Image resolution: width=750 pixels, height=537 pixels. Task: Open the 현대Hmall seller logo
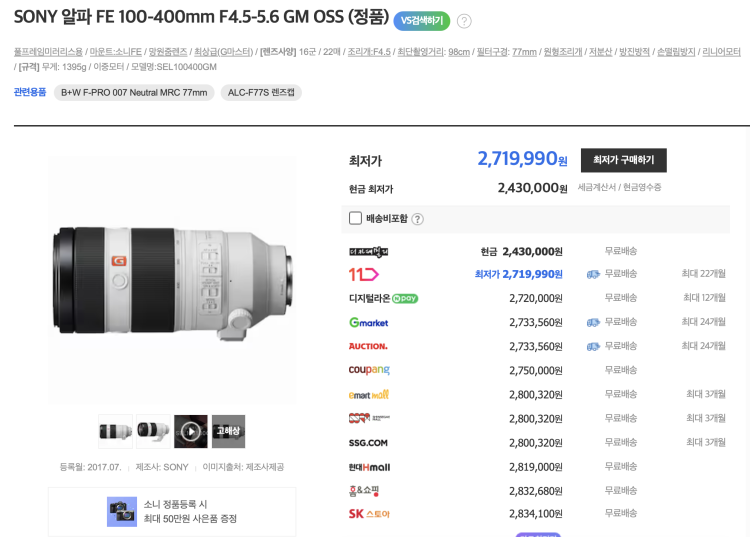[x=369, y=467]
